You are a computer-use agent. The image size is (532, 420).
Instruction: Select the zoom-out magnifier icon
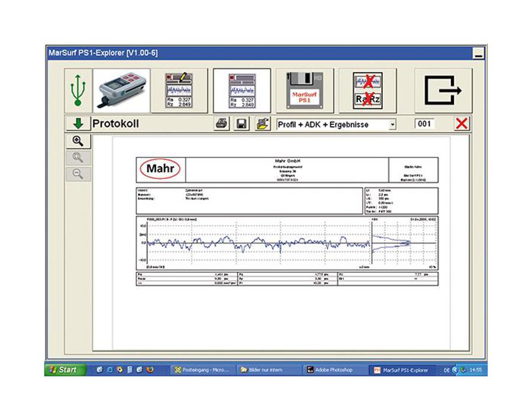pyautogui.click(x=79, y=174)
